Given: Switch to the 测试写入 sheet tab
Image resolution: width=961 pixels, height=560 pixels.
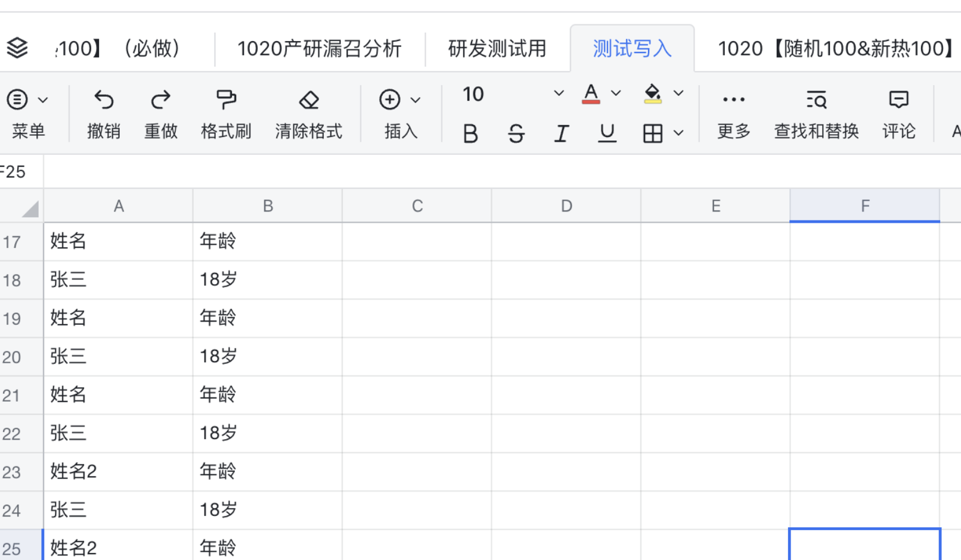Looking at the screenshot, I should (631, 48).
